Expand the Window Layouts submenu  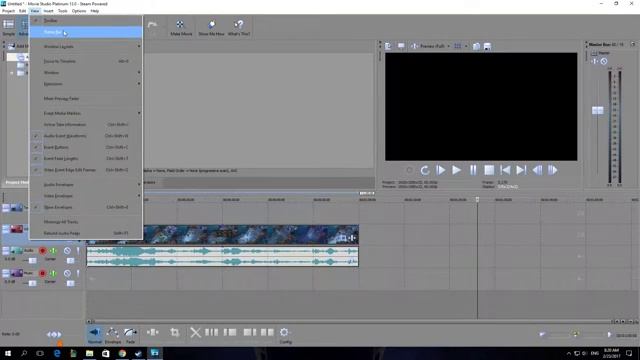[x=87, y=47]
